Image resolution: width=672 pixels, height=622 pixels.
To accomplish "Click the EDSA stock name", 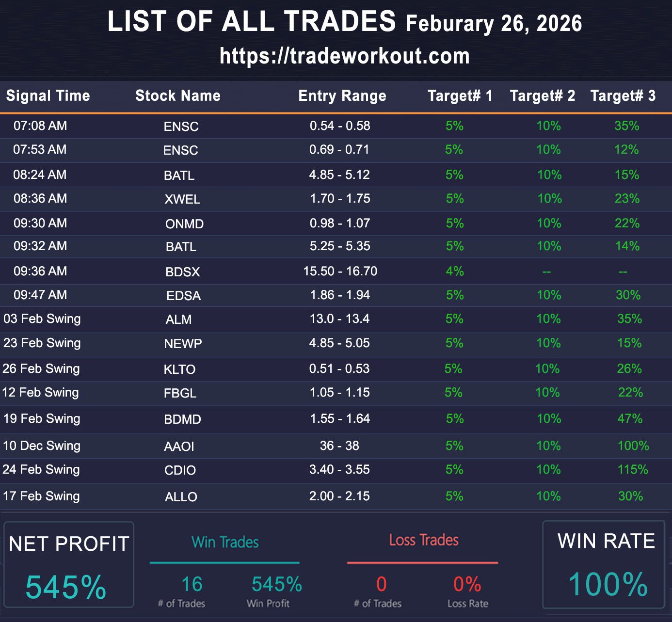I will tap(183, 296).
